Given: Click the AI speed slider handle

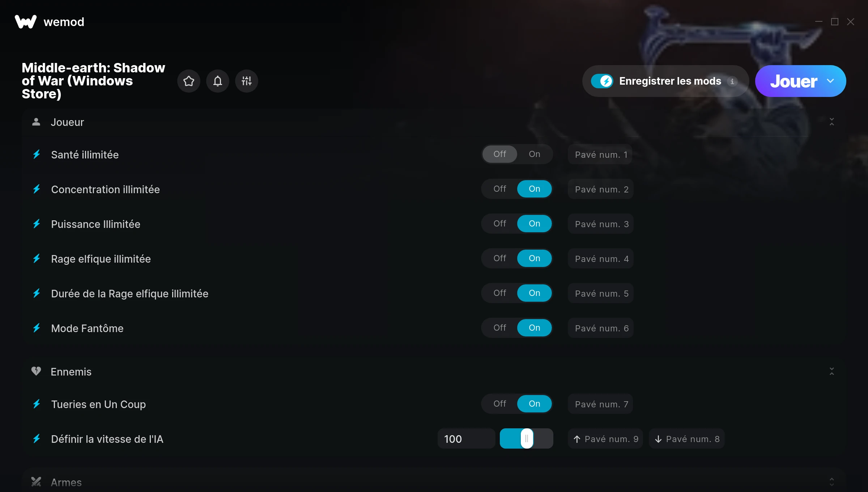Looking at the screenshot, I should point(527,438).
